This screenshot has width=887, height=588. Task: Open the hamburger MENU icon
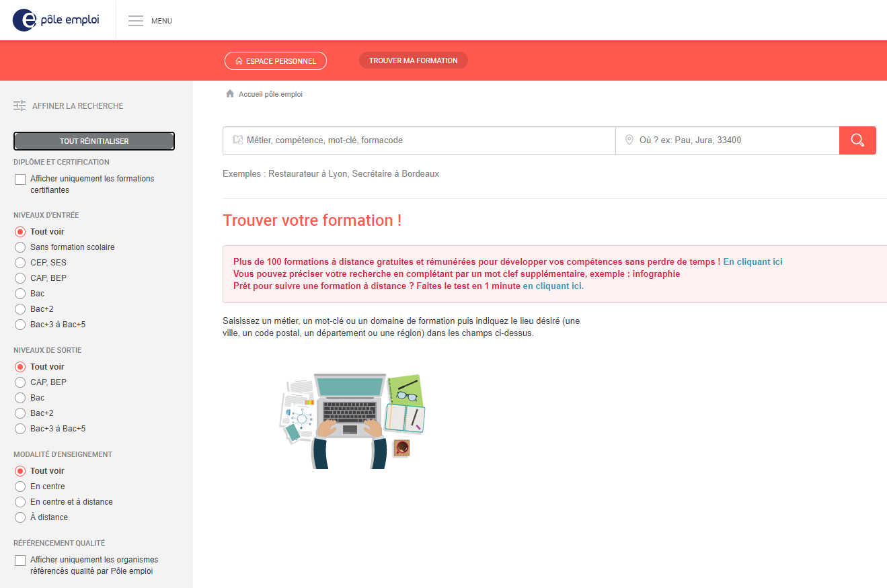[x=136, y=21]
